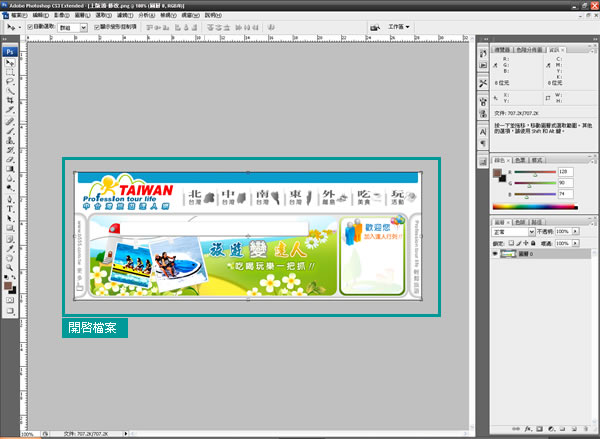Image resolution: width=600 pixels, height=439 pixels.
Task: Select the History Brush tool
Action: click(10, 150)
